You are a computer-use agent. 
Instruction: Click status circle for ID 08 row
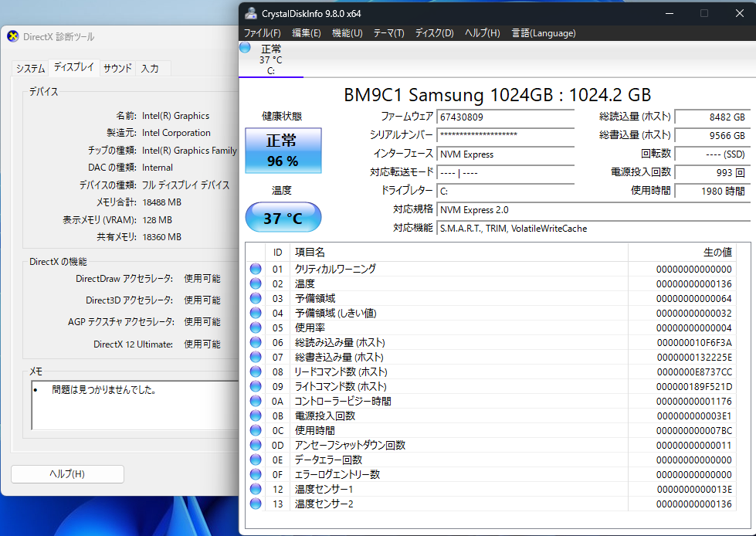[256, 371]
